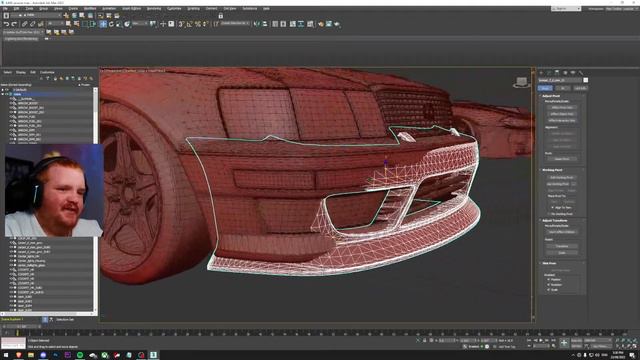Toggle the Selection Lock icon in status bar
640x360 pixels.
point(424,340)
